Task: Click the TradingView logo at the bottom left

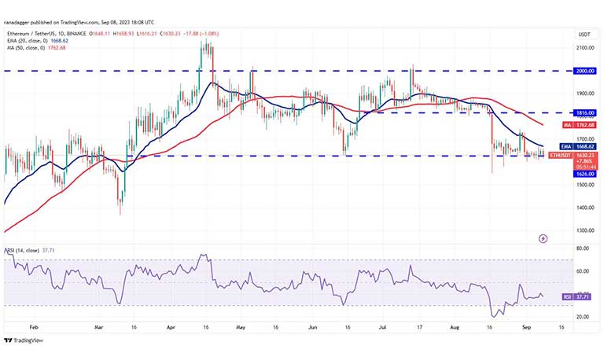Action: pos(24,340)
